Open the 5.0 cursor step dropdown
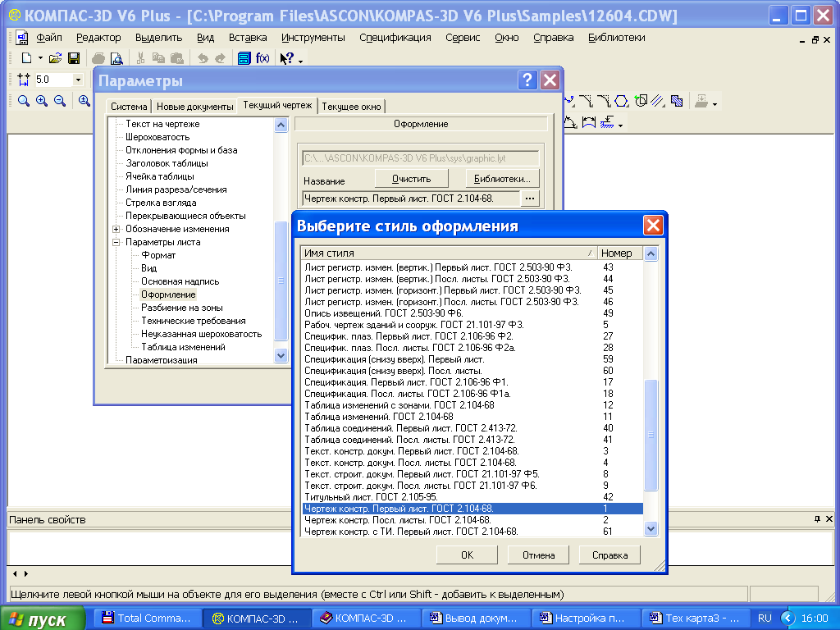 pyautogui.click(x=78, y=80)
